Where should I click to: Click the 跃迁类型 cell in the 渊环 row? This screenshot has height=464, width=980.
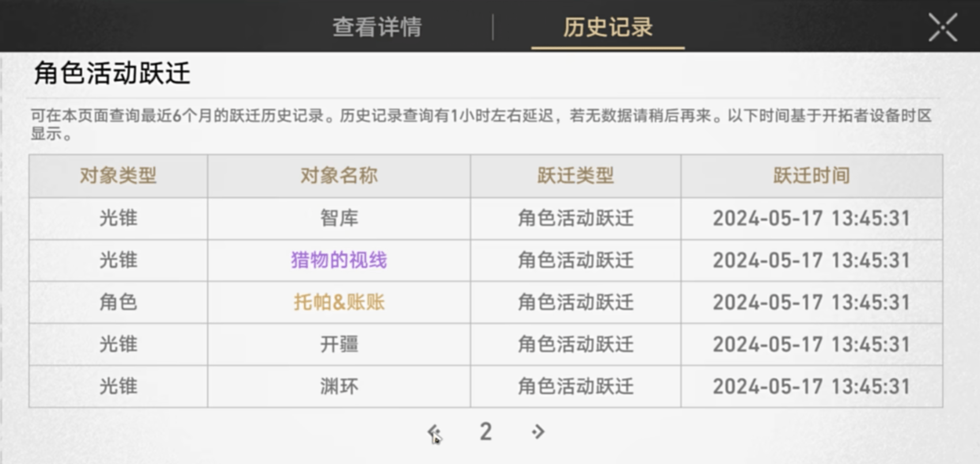[x=576, y=386]
